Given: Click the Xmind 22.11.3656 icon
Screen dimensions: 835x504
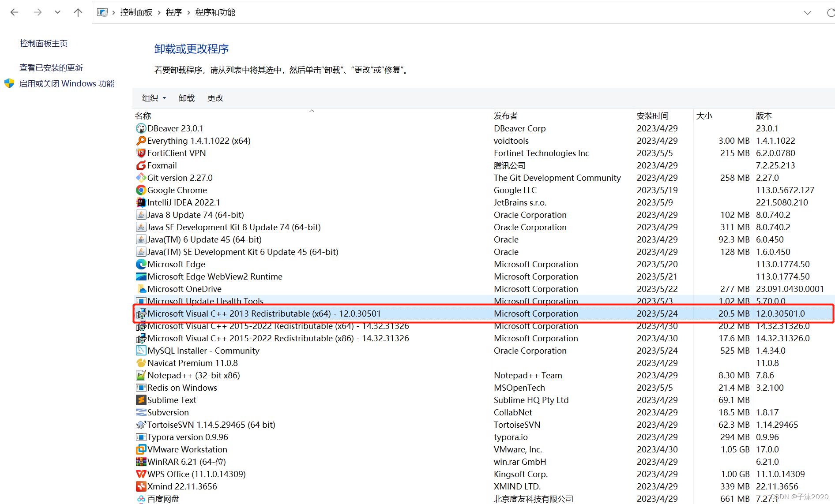Looking at the screenshot, I should pos(141,486).
